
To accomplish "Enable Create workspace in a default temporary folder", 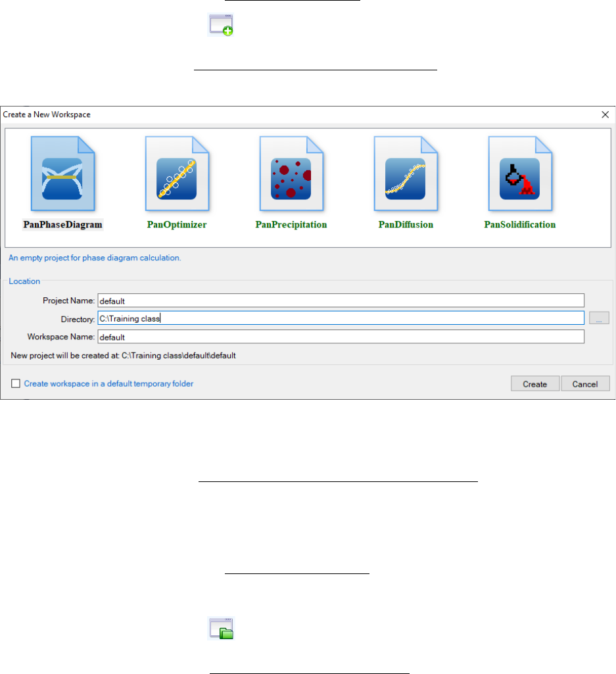I will 16,383.
